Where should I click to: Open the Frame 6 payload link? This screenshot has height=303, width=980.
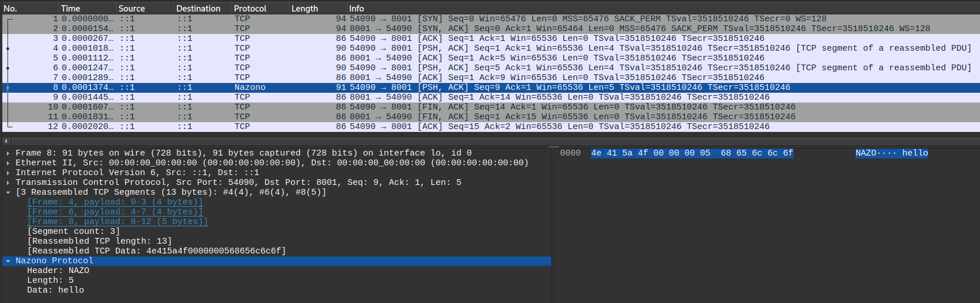coord(115,212)
